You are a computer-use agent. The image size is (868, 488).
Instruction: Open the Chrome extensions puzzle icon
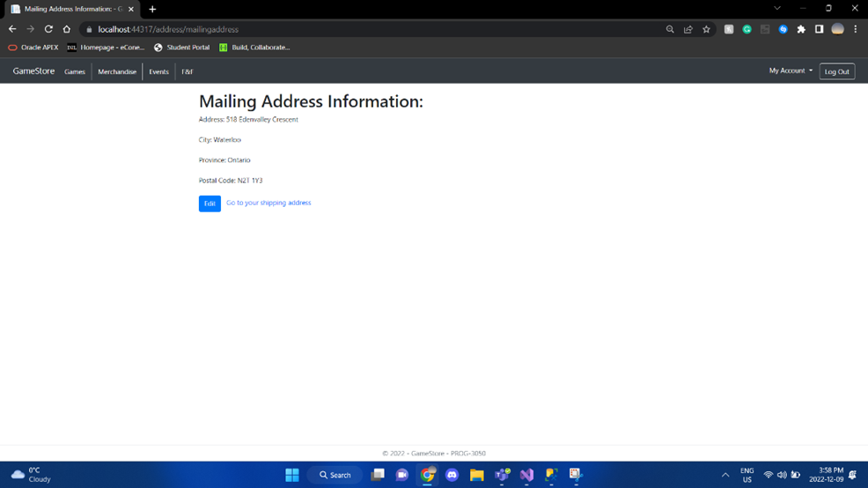[801, 29]
